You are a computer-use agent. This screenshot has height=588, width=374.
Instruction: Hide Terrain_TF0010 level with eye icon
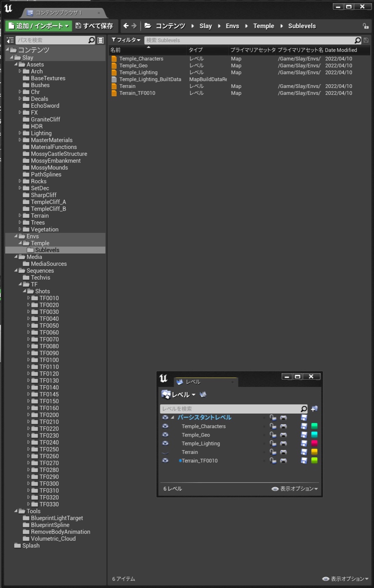point(165,461)
